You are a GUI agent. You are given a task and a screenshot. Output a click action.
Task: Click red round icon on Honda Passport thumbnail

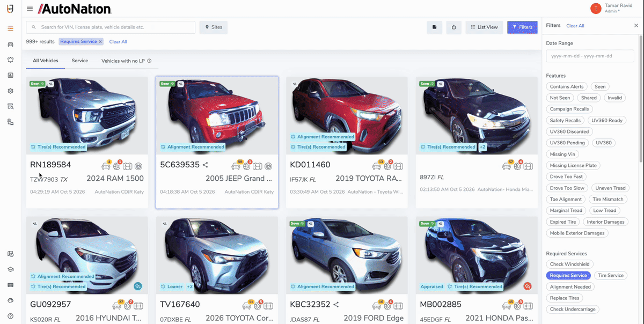[528, 286]
